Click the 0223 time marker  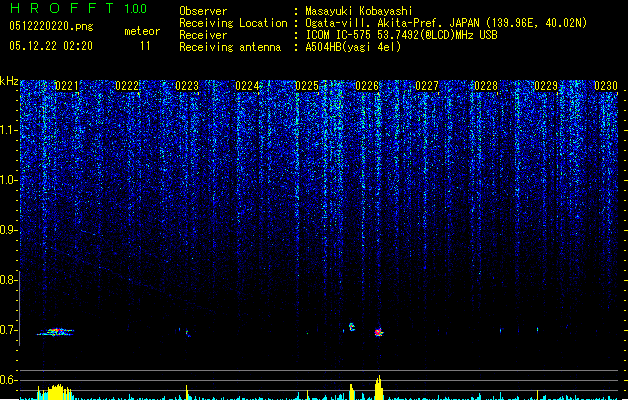(187, 86)
